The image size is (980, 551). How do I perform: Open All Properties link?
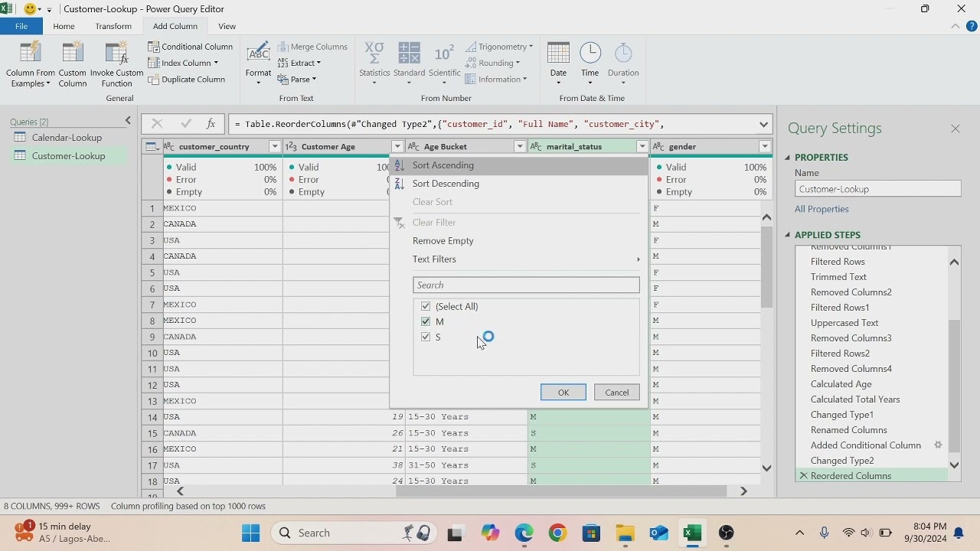[x=822, y=209]
